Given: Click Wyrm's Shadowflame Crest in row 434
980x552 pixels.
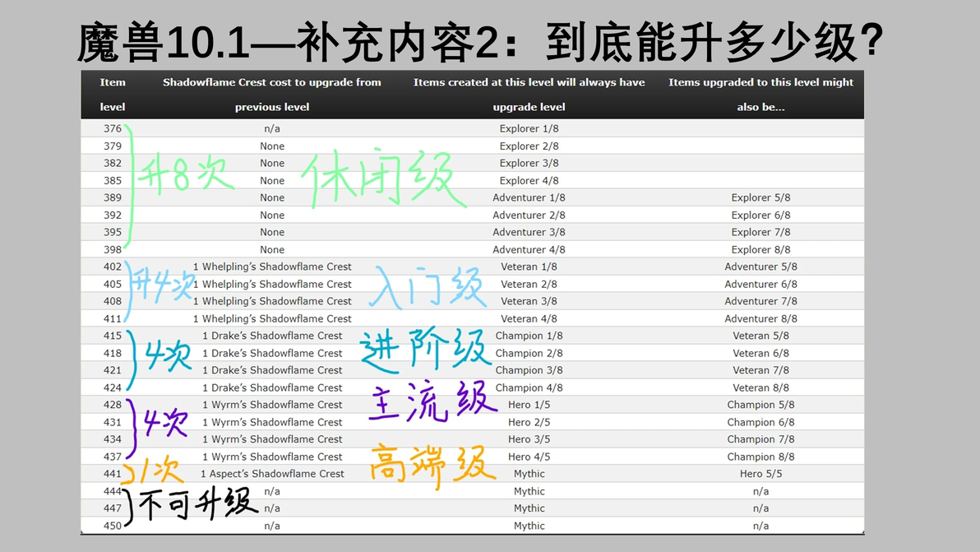Looking at the screenshot, I should (x=272, y=439).
